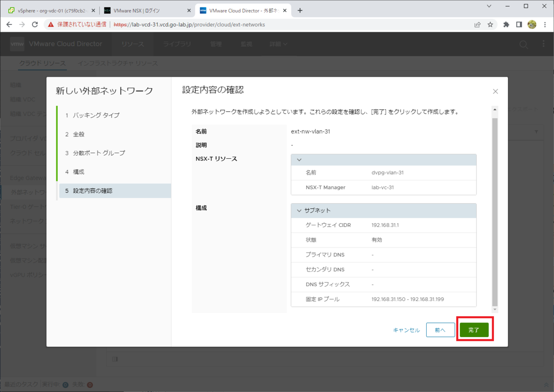Viewport: 554px width, 392px height.
Task: Switch to the VMware NSX ログイン browser tab
Action: tap(147, 11)
